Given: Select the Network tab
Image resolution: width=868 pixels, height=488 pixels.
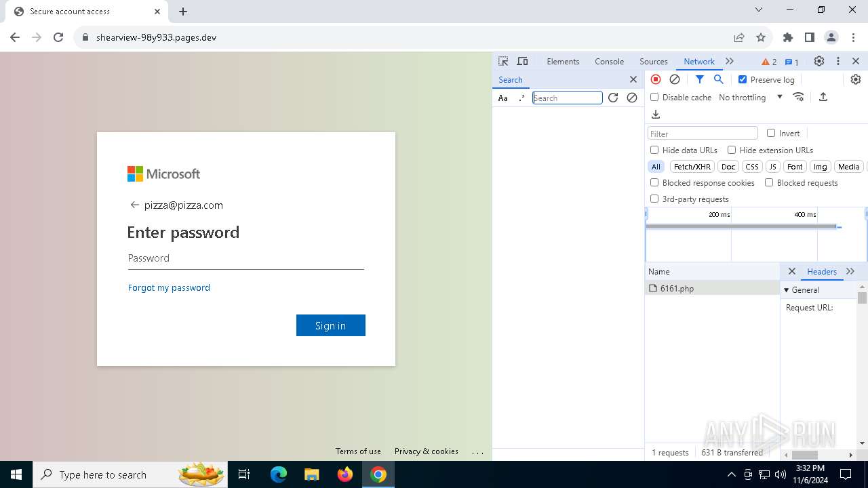Looking at the screenshot, I should (699, 61).
